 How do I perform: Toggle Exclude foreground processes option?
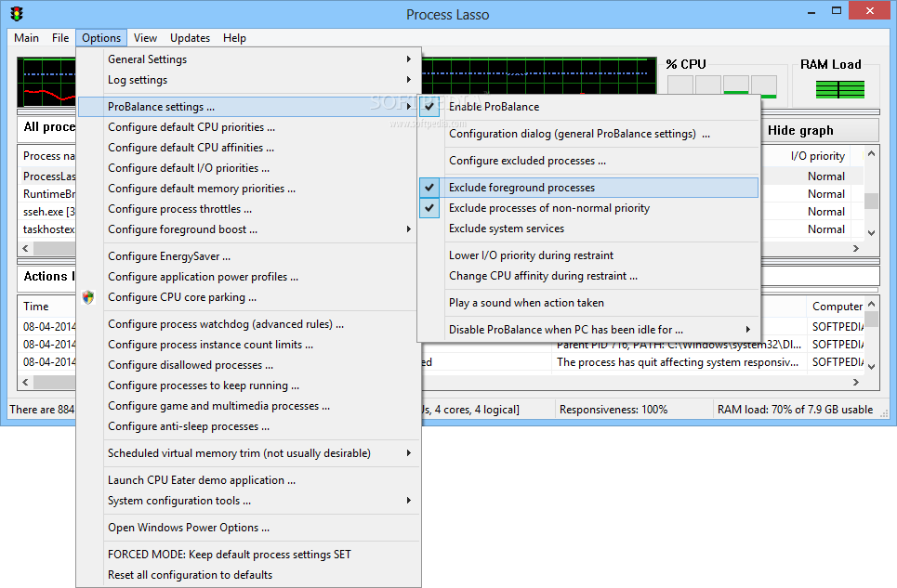[x=588, y=188]
